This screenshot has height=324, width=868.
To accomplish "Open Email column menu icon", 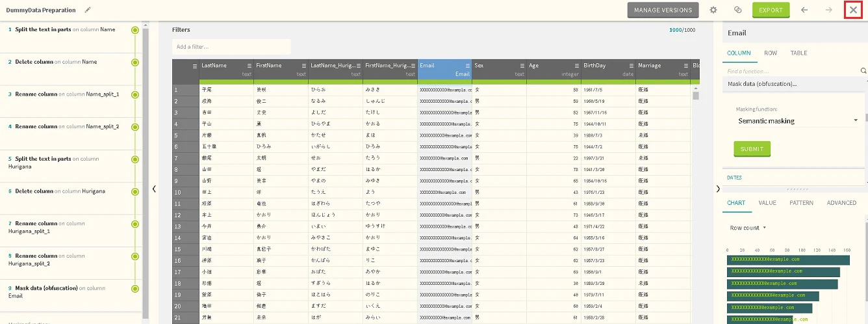I will point(467,66).
